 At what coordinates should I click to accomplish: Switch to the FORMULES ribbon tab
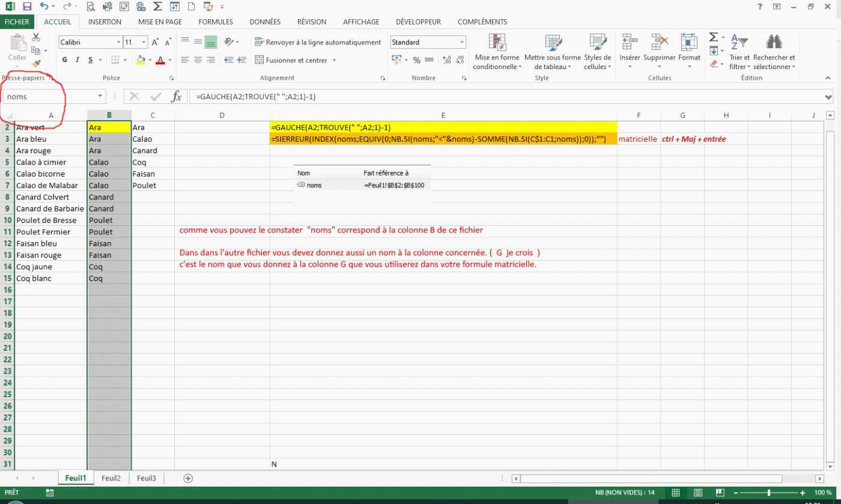coord(216,22)
